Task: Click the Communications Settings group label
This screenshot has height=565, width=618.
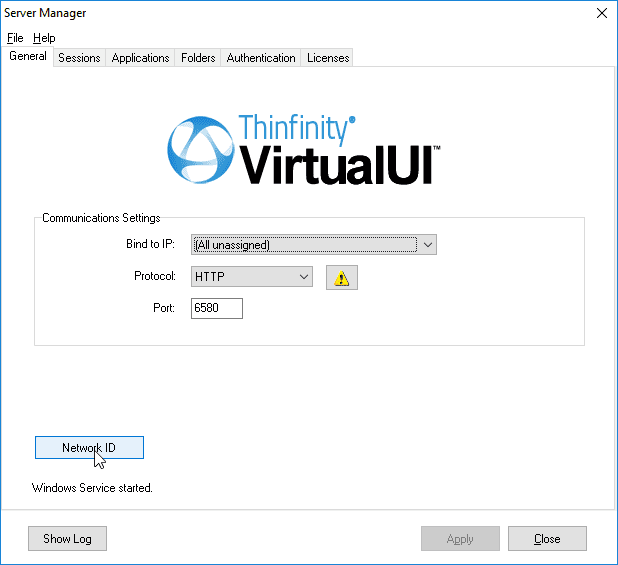Action: click(x=101, y=218)
